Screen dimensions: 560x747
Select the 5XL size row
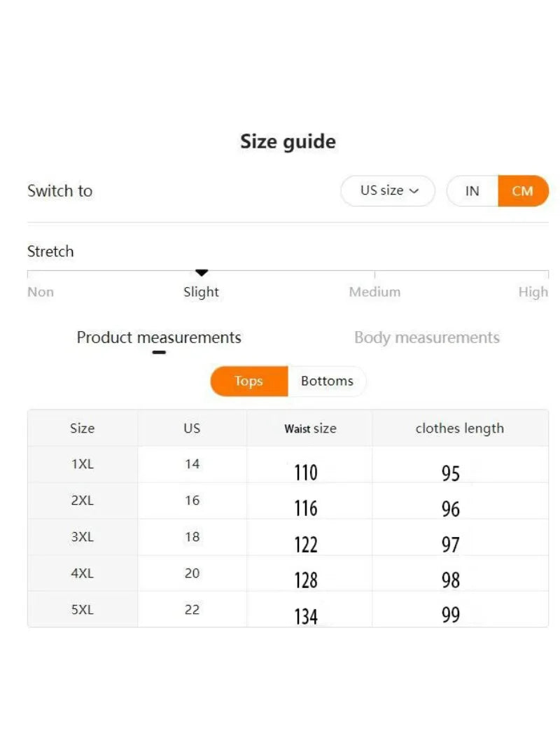click(82, 610)
